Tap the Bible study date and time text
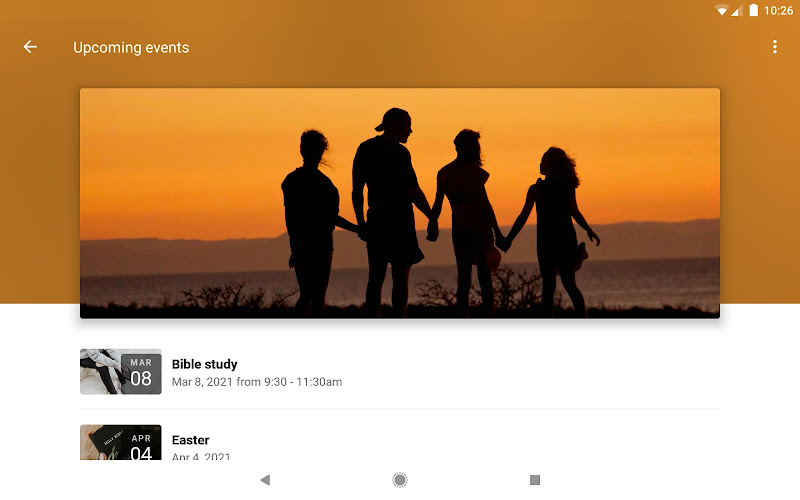Viewport: 800px width, 500px height. (x=257, y=382)
